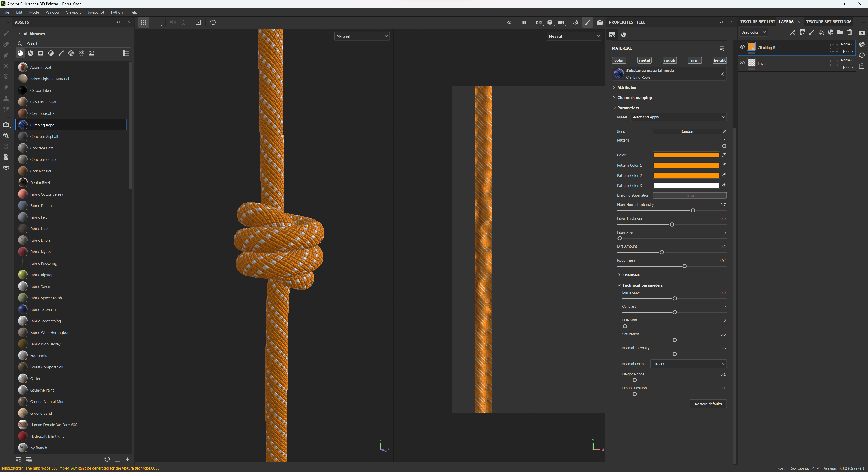Pick the Pattern Color 3 eyedropper

pyautogui.click(x=723, y=185)
